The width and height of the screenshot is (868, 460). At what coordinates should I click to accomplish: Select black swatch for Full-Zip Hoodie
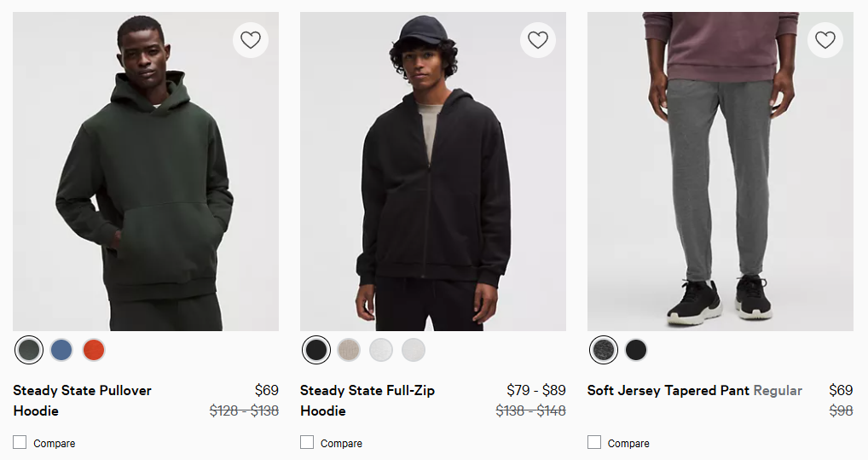316,350
